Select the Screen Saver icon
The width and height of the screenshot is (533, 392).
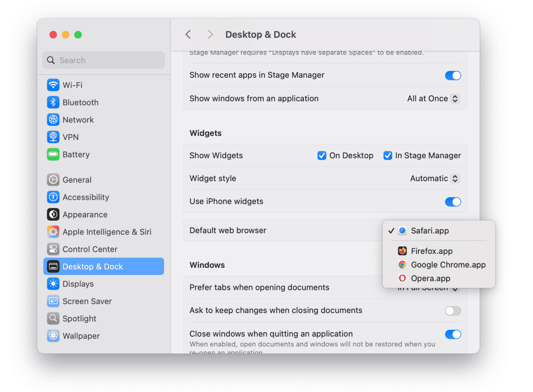(53, 301)
